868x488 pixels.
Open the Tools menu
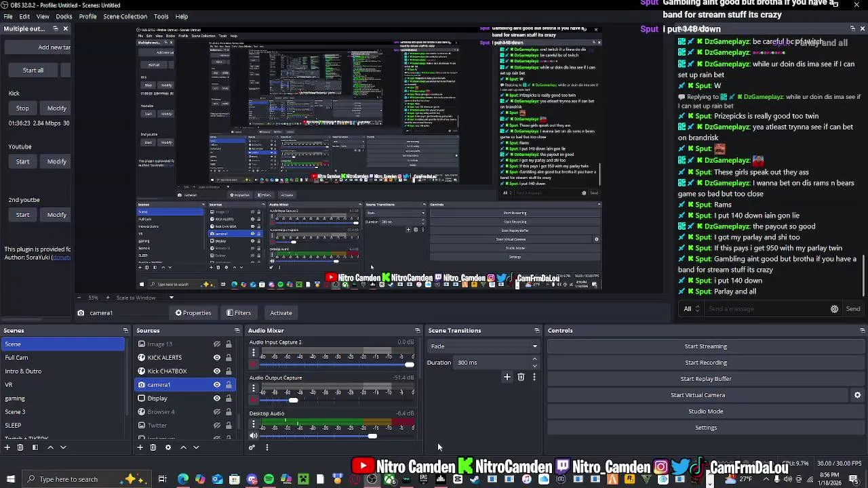click(x=161, y=16)
